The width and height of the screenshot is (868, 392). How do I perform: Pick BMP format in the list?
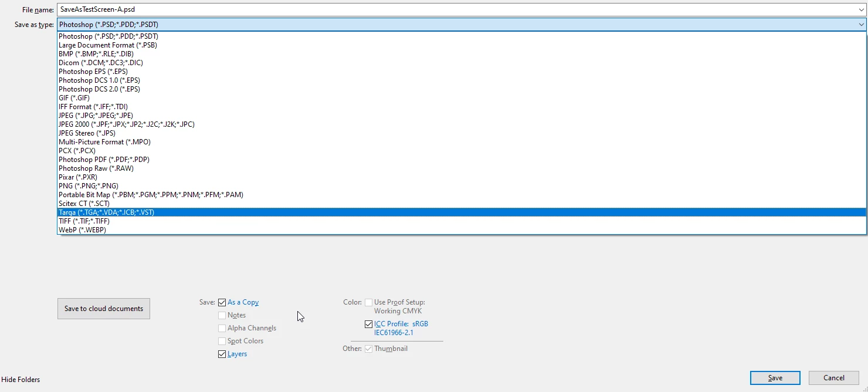pos(462,54)
